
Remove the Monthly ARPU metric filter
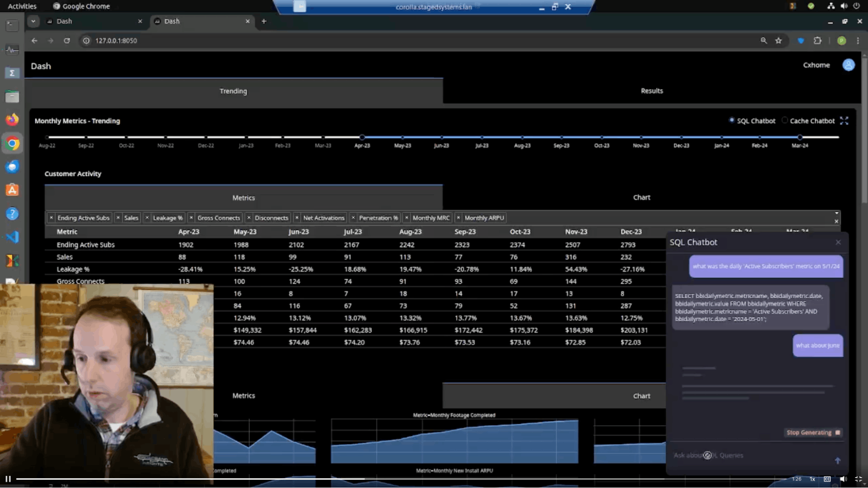point(458,217)
